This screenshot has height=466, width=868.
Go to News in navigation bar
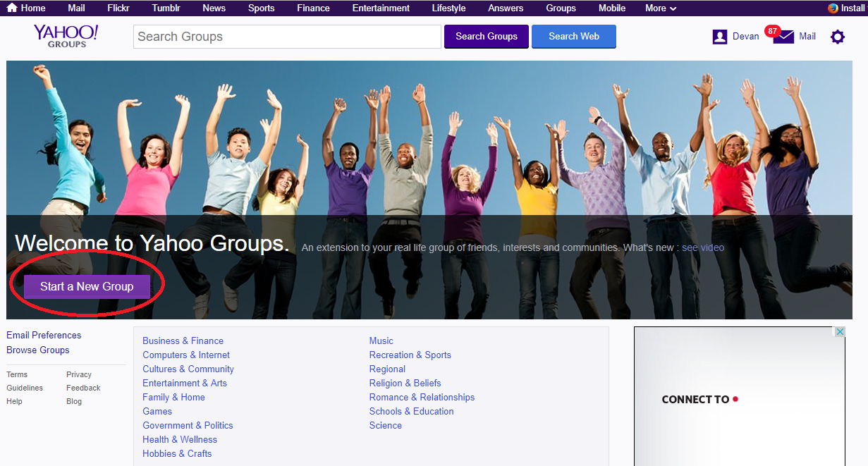(214, 8)
